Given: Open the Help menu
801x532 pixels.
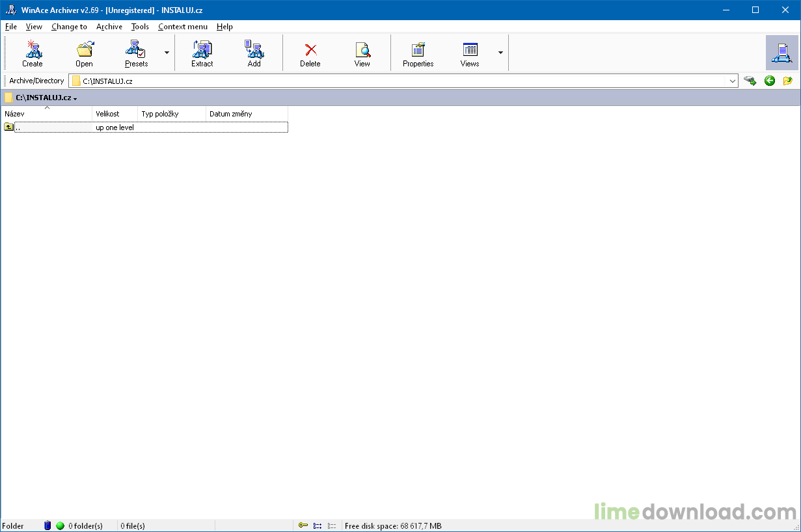Looking at the screenshot, I should (225, 27).
